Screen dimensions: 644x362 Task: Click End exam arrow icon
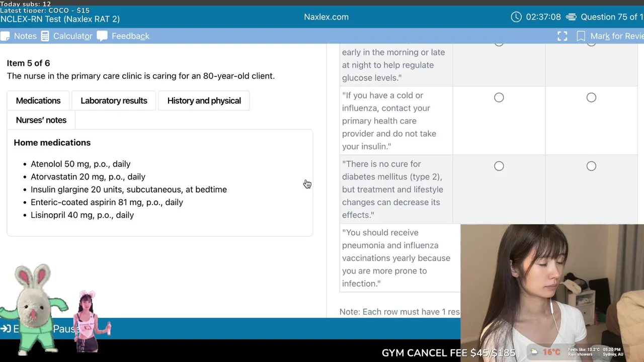pos(6,329)
